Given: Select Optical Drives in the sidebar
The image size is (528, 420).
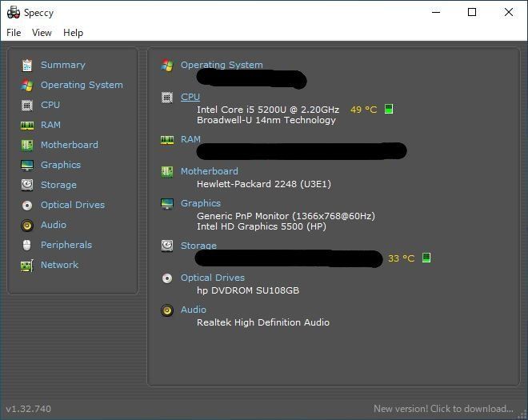Looking at the screenshot, I should 73,205.
